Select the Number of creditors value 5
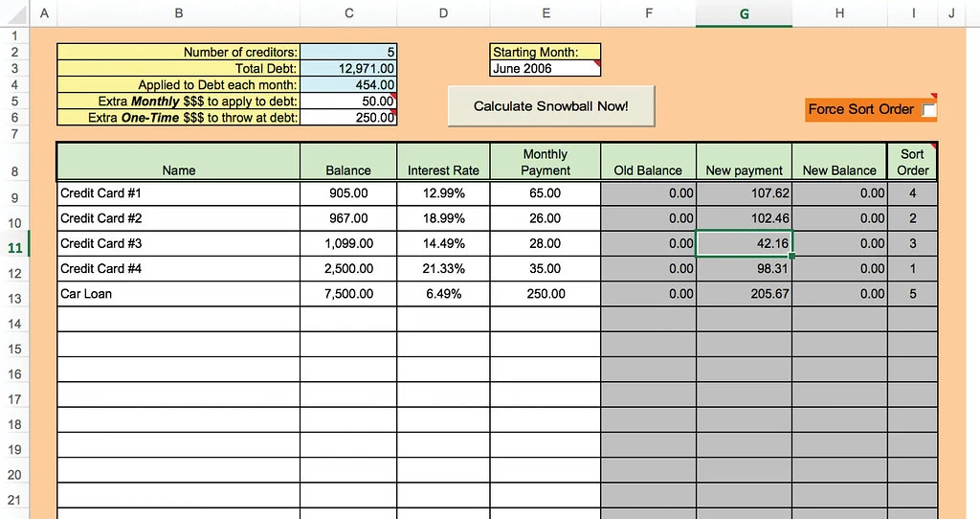The width and height of the screenshot is (980, 519). pos(348,52)
